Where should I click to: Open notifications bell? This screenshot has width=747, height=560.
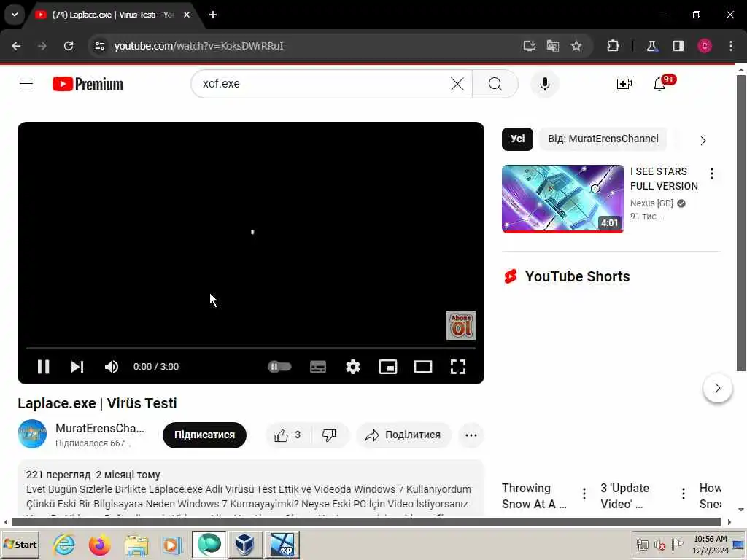tap(659, 85)
